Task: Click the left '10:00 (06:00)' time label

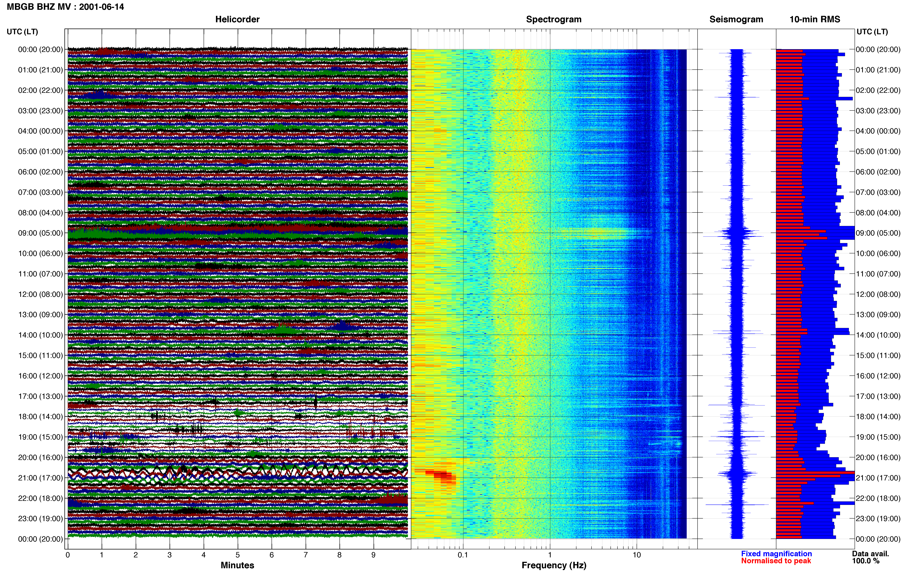Action: pos(41,253)
